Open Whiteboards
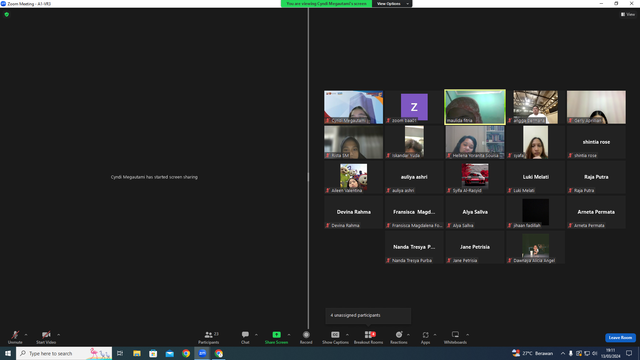Image resolution: width=640 pixels, height=360 pixels. (455, 337)
